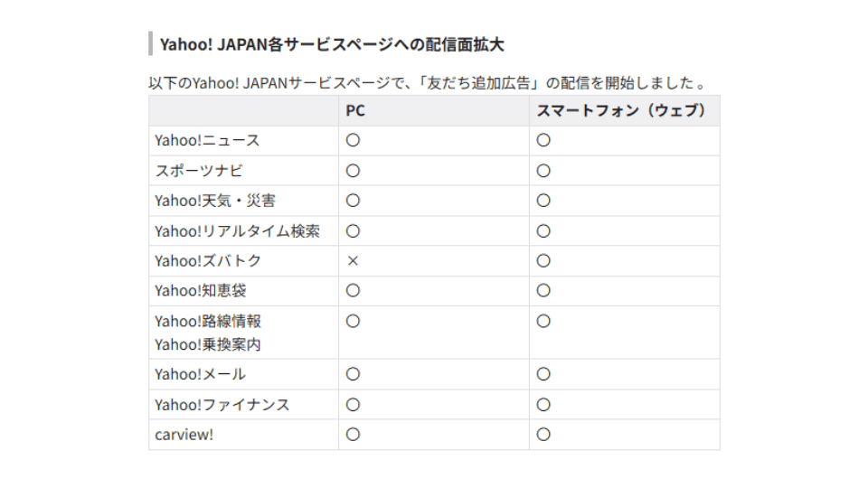This screenshot has width=868, height=488.
Task: Click the PC circle for Yahoo!知恵袋
Action: [353, 291]
